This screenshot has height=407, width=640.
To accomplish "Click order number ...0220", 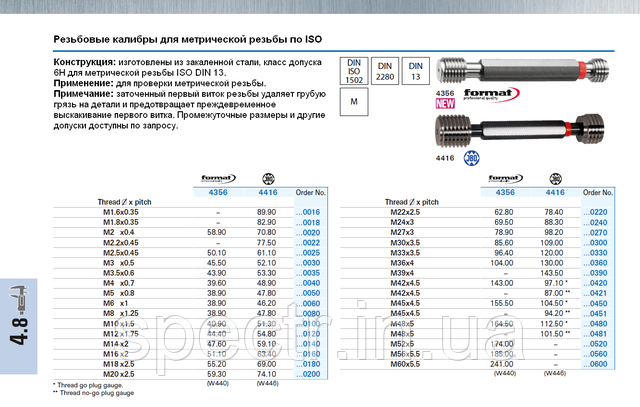I will (596, 212).
